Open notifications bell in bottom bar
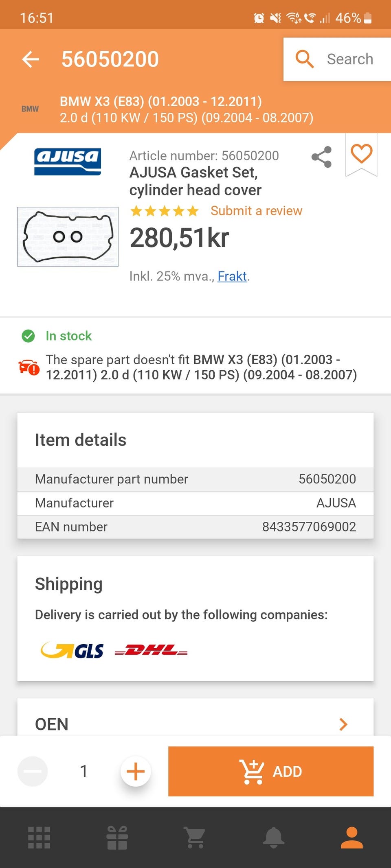The width and height of the screenshot is (391, 868). point(274,837)
